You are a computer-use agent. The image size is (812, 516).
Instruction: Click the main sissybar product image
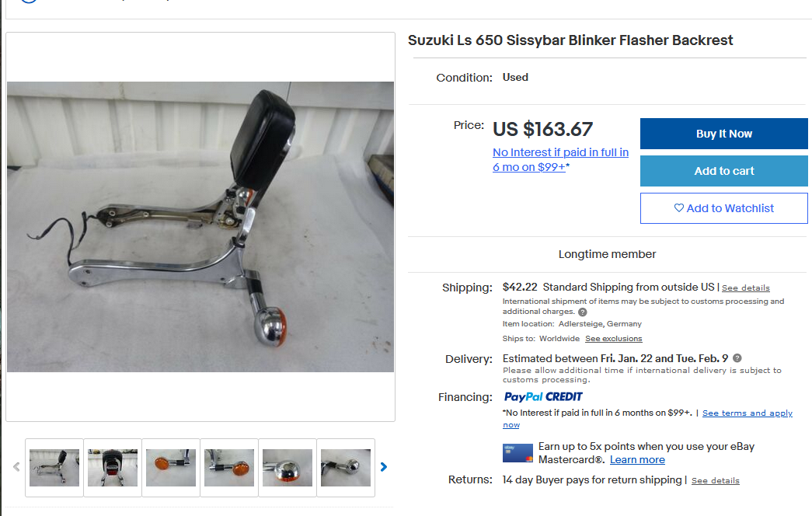click(x=200, y=226)
